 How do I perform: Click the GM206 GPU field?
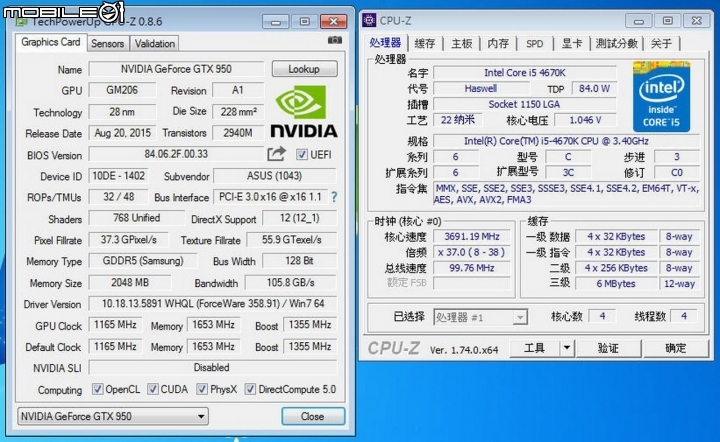pyautogui.click(x=122, y=90)
